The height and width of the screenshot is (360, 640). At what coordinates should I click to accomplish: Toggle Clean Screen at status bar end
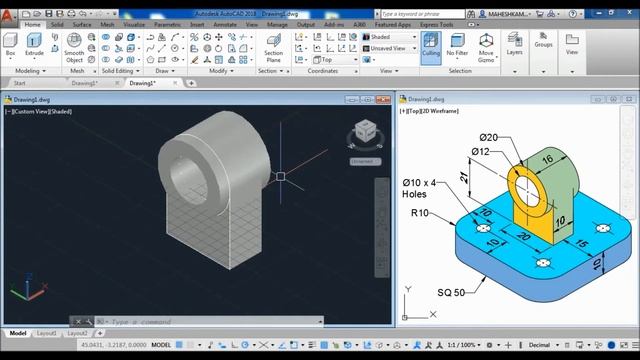click(624, 345)
